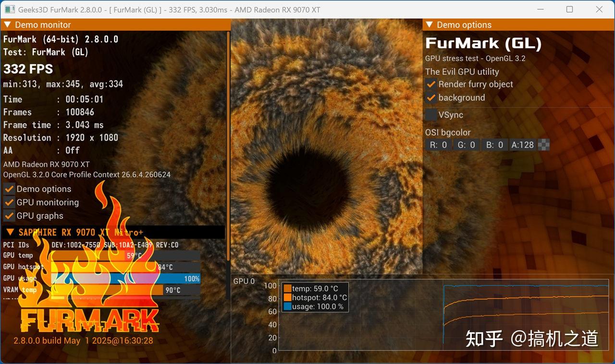This screenshot has height=364, width=615.
Task: Collapse the Demo options panel
Action: [x=429, y=25]
